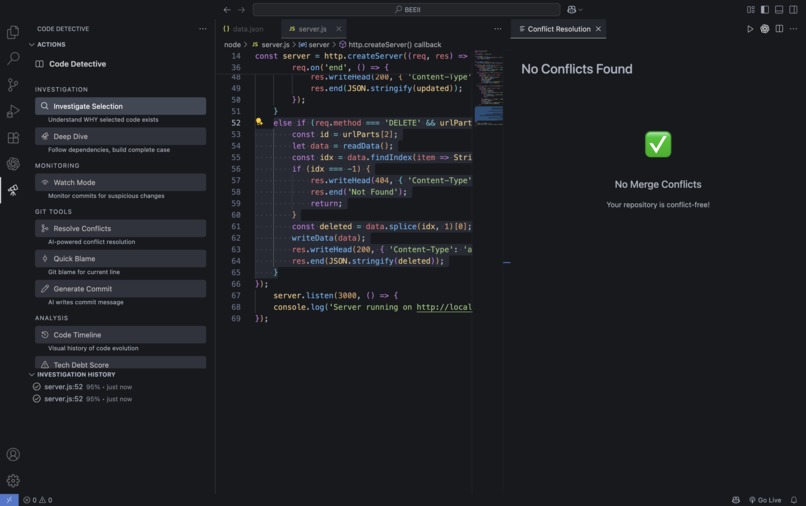Show code actions lightbulb on line 52
The width and height of the screenshot is (806, 506).
click(259, 122)
